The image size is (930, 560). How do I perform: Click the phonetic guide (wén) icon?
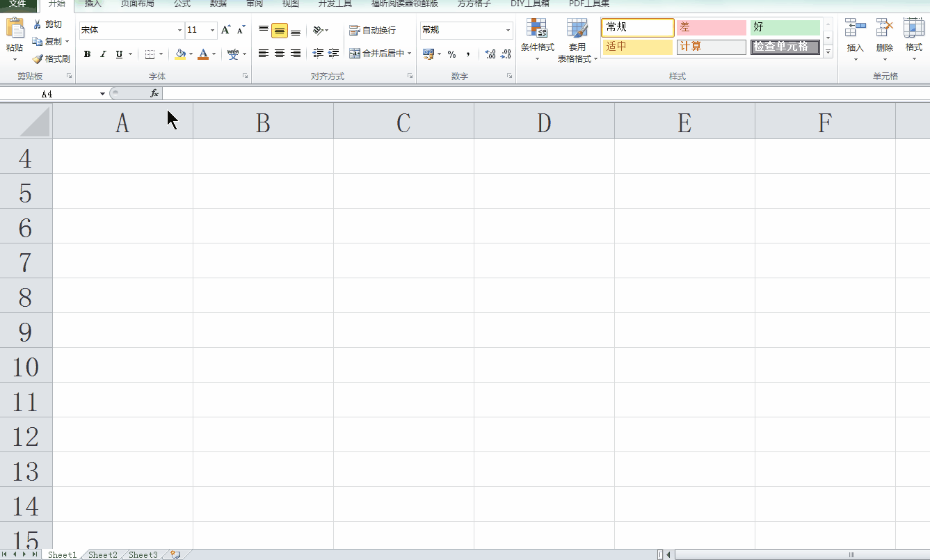[x=233, y=54]
